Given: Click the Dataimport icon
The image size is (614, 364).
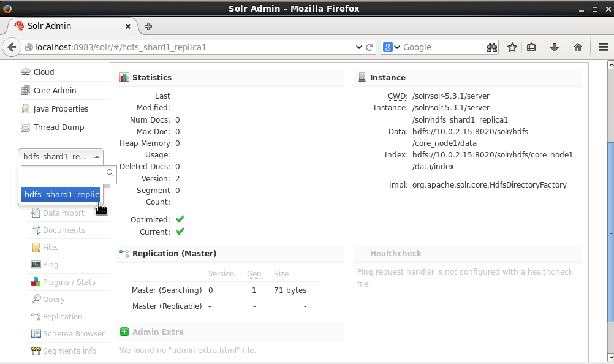Looking at the screenshot, I should pyautogui.click(x=36, y=213).
